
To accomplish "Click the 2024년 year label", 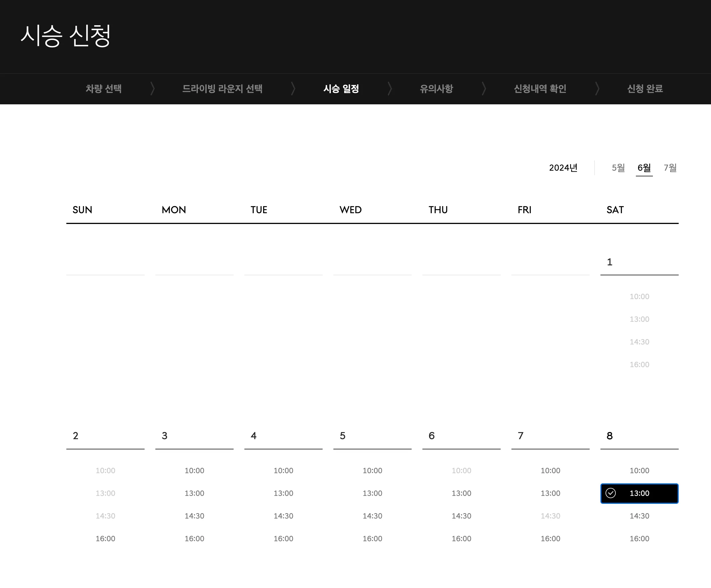I will [x=563, y=168].
